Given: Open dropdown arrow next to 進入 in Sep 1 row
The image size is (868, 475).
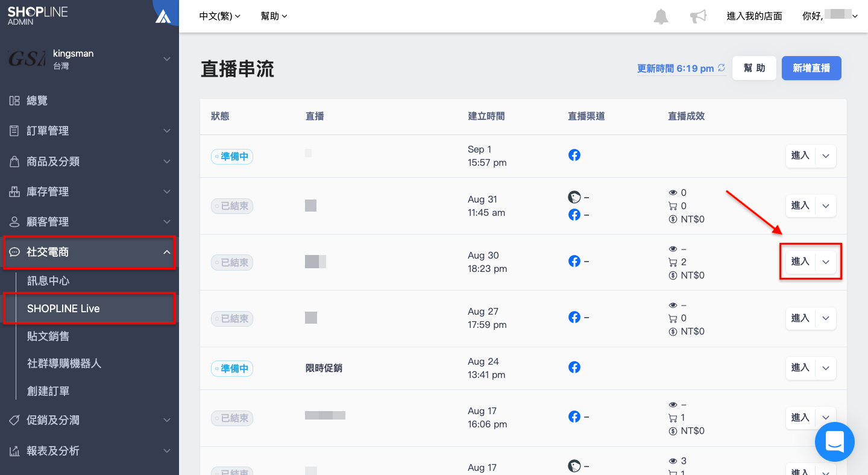Looking at the screenshot, I should 826,156.
